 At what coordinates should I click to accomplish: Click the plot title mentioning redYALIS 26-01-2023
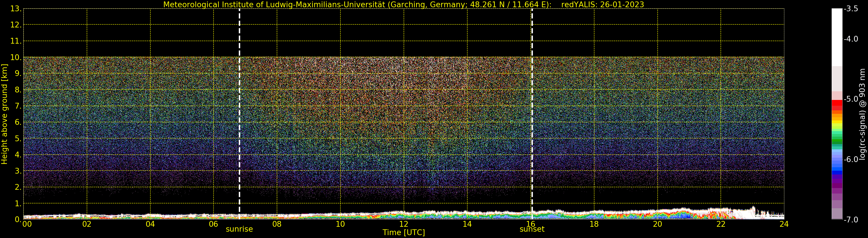click(403, 4)
